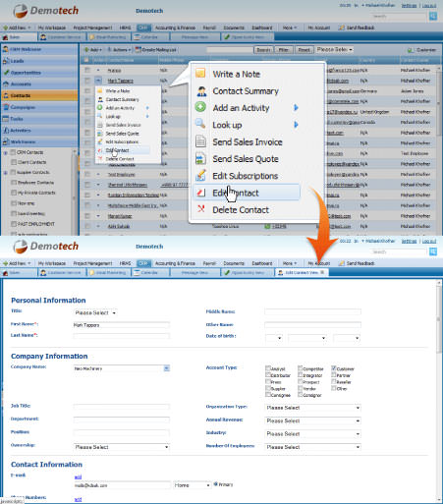Check the Supplier Contacts checkbox

13,172
